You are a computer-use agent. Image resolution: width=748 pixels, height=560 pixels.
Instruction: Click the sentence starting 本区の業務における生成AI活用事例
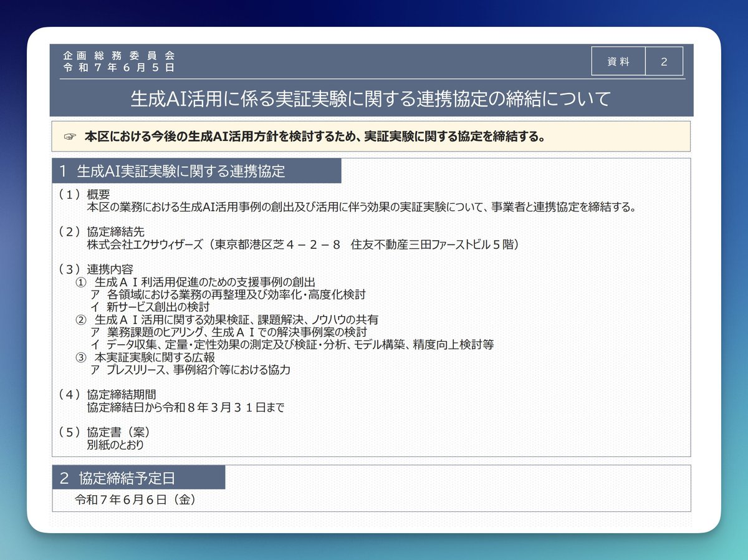click(362, 207)
